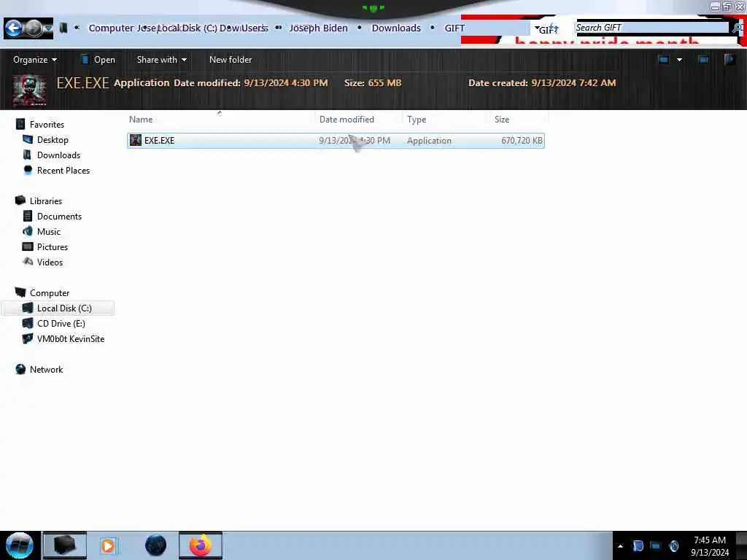
Task: Open the dark globe taskbar app
Action: click(156, 545)
